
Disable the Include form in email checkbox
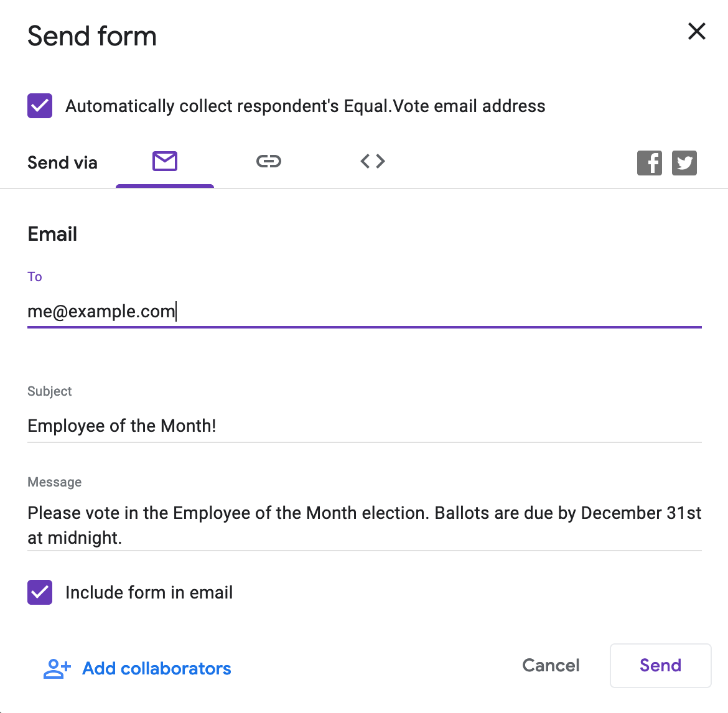[40, 592]
